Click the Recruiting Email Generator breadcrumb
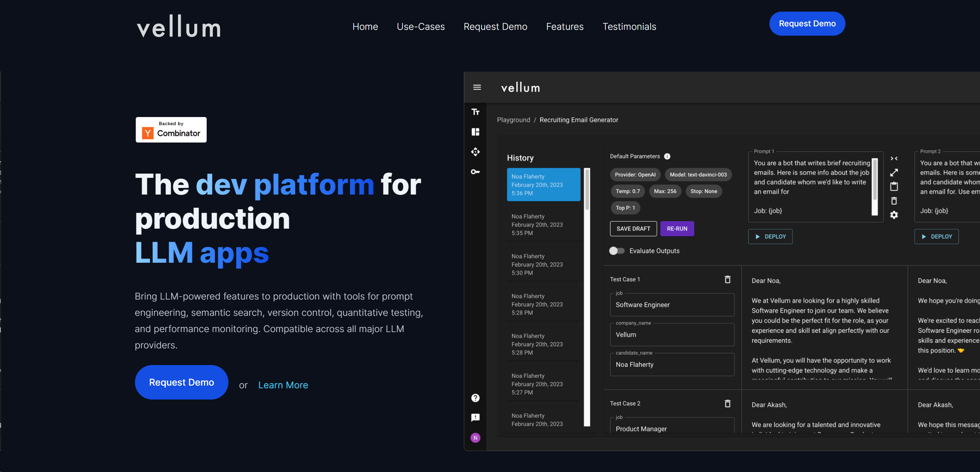This screenshot has height=472, width=980. 579,120
